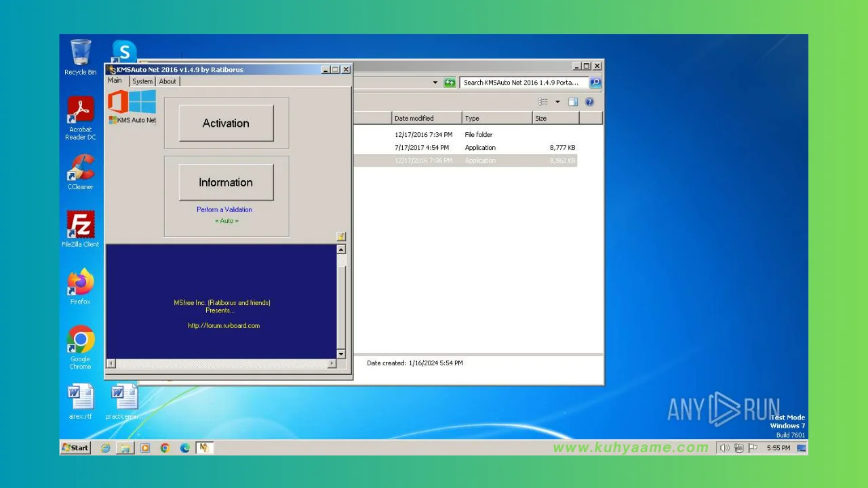This screenshot has height=488, width=868.
Task: Click the large Information button
Action: [226, 182]
